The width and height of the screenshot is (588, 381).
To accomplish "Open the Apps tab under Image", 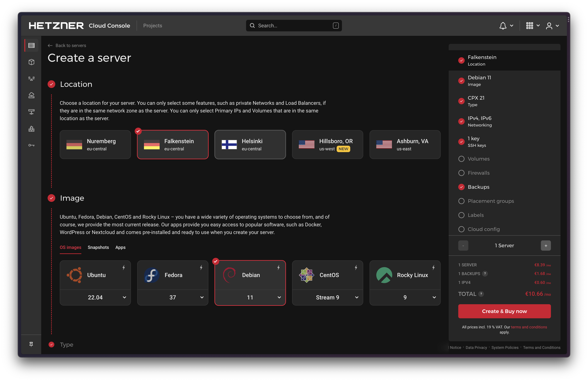I will pyautogui.click(x=120, y=247).
